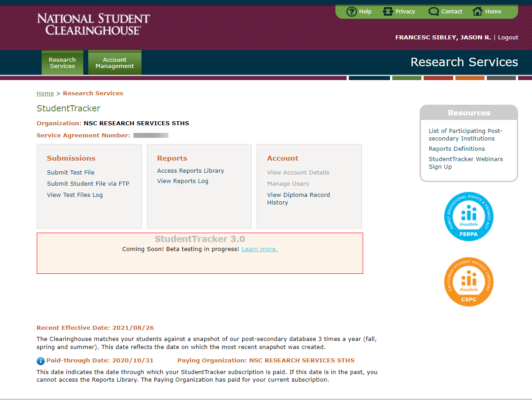Click the Home breadcrumb link

point(45,93)
